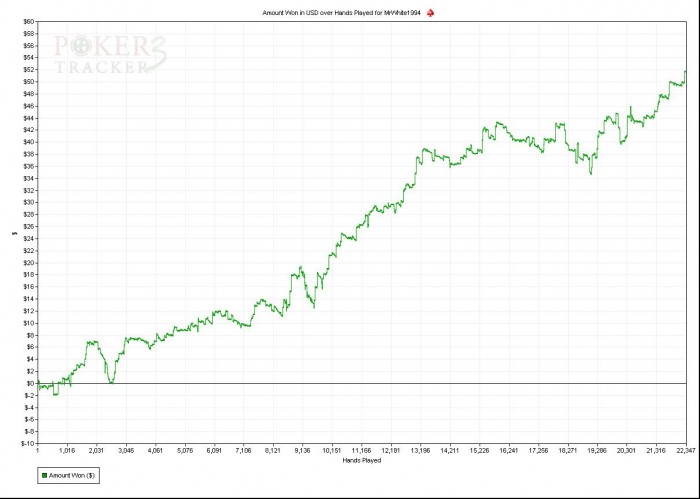The height and width of the screenshot is (499, 700).
Task: Click the '9,136' x-axis label
Action: pyautogui.click(x=302, y=451)
